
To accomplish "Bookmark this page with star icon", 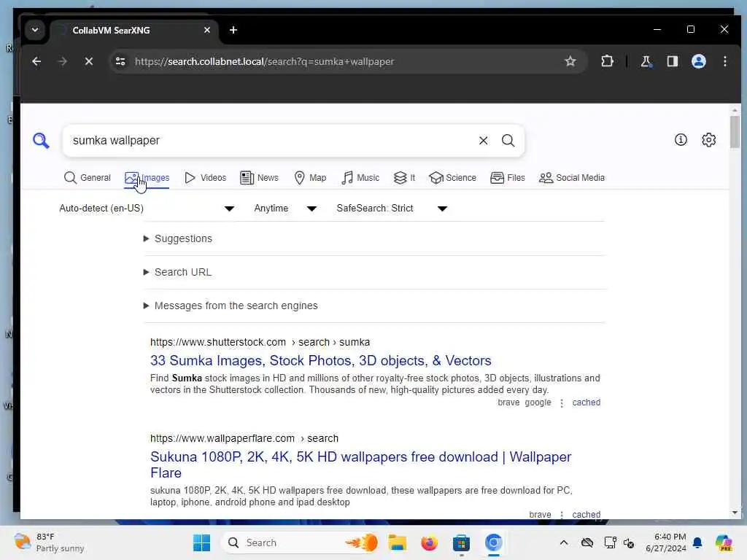I will [570, 61].
